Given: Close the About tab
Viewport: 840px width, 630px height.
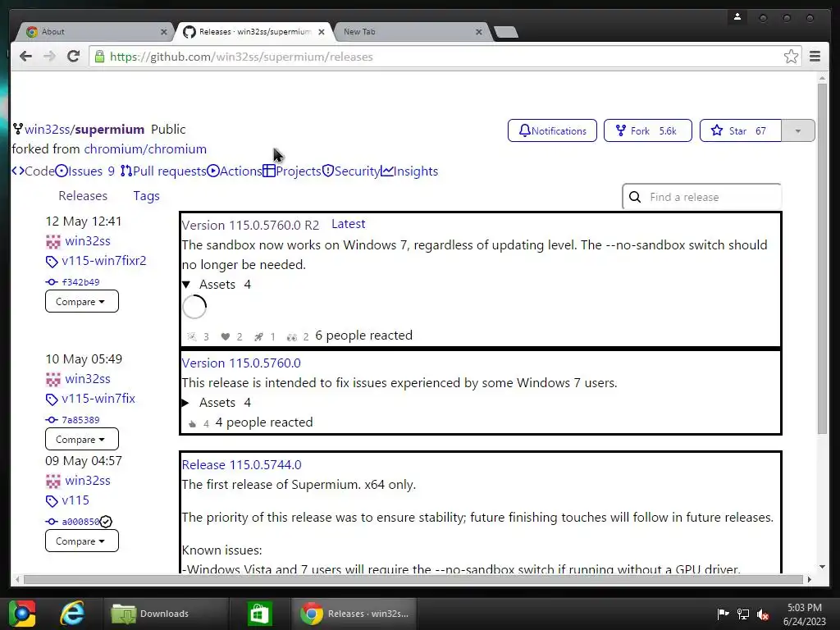Looking at the screenshot, I should [x=164, y=32].
